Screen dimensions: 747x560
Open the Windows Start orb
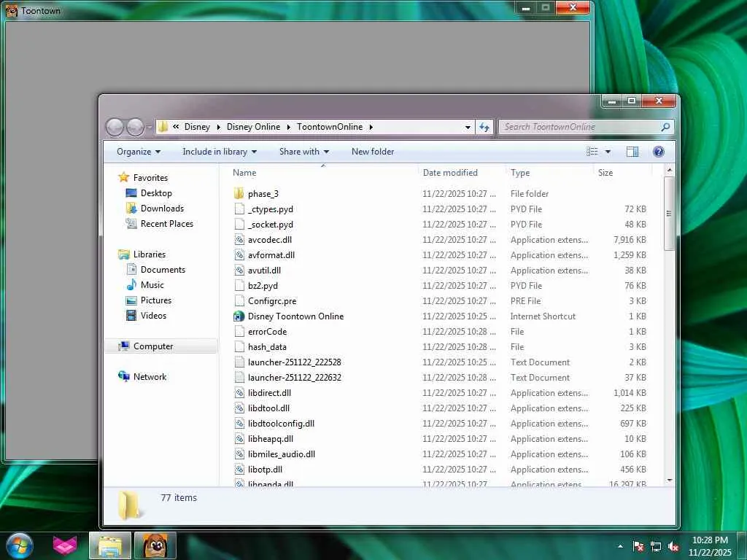pyautogui.click(x=20, y=545)
